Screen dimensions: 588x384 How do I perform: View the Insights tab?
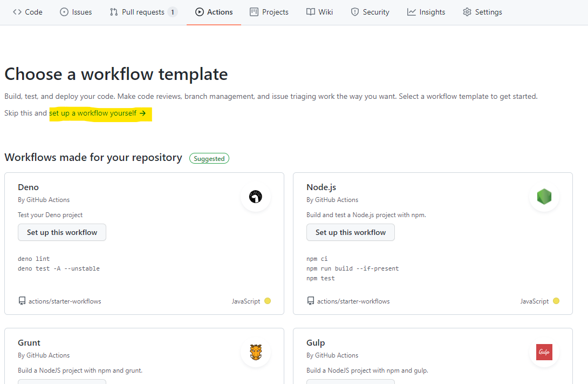[426, 12]
